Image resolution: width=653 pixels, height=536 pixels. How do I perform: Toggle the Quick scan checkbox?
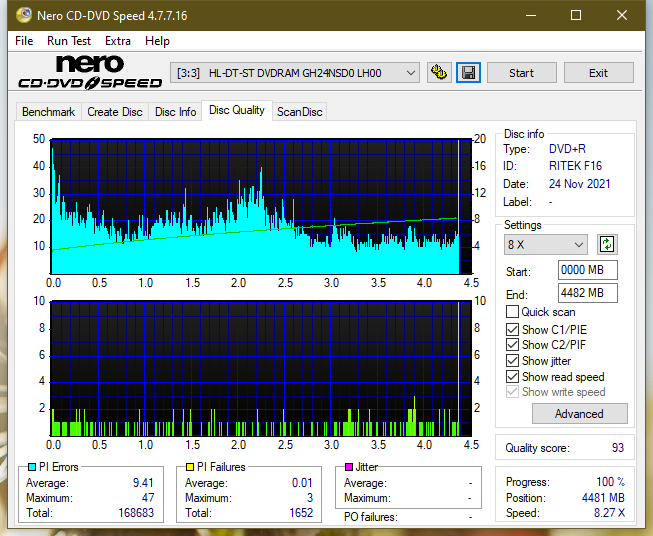(x=512, y=312)
